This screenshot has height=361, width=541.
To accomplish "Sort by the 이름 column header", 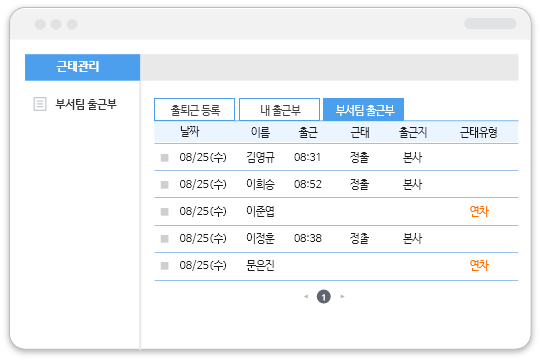I will [x=260, y=132].
